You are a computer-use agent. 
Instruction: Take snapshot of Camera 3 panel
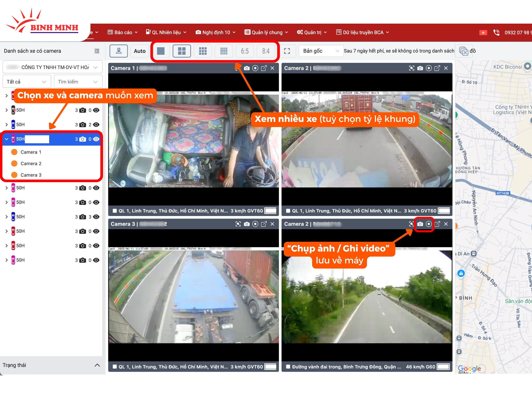tap(247, 224)
